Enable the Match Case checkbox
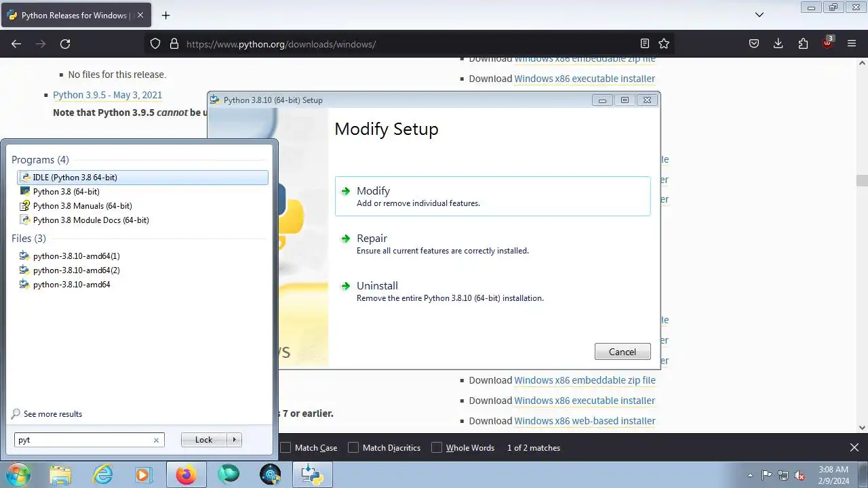 pyautogui.click(x=286, y=447)
